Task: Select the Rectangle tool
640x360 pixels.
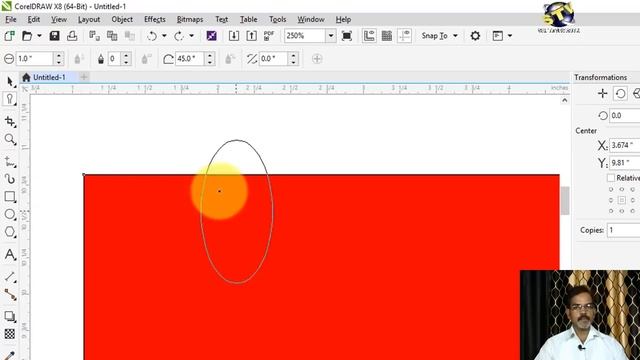Action: 10,197
